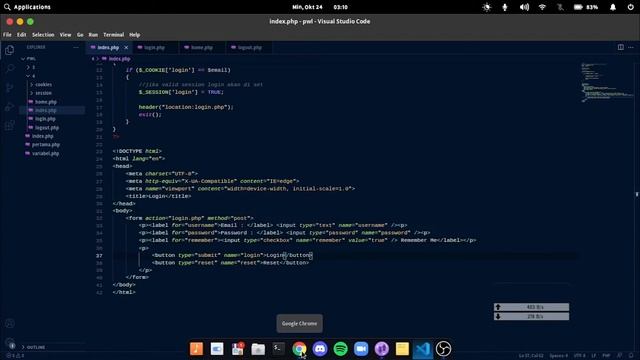This screenshot has width=640, height=360.
Task: Open the volume control in top panel
Action: coord(524,7)
